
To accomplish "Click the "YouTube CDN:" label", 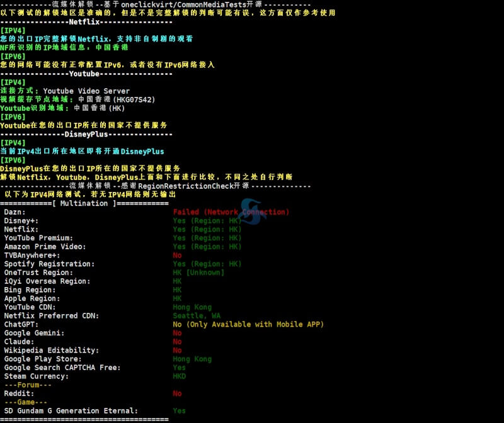I will coord(30,307).
